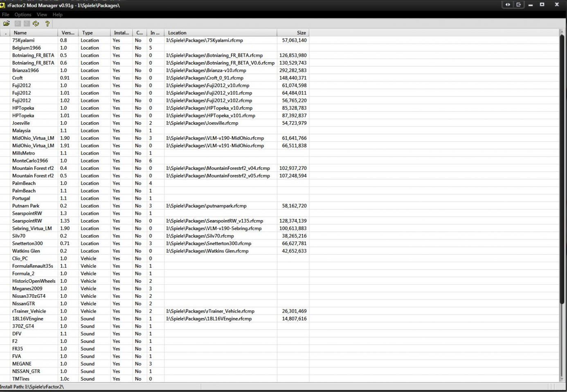The image size is (567, 392).
Task: Select SearspointRW version 1.35 row
Action: click(x=155, y=221)
